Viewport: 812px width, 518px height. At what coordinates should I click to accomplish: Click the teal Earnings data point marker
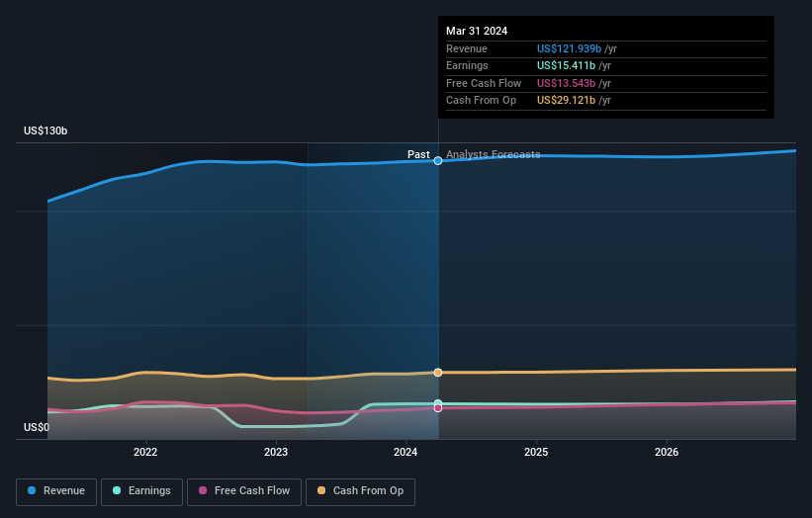(438, 403)
